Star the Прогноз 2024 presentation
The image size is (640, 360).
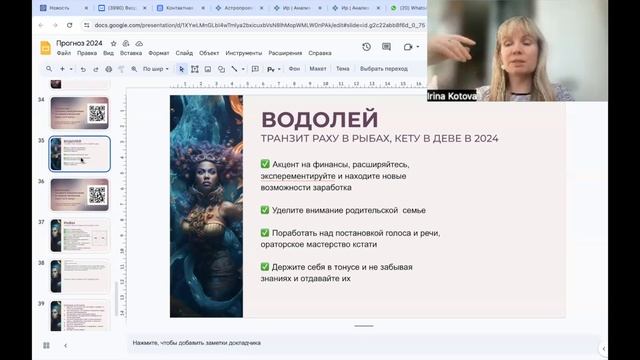[113, 43]
